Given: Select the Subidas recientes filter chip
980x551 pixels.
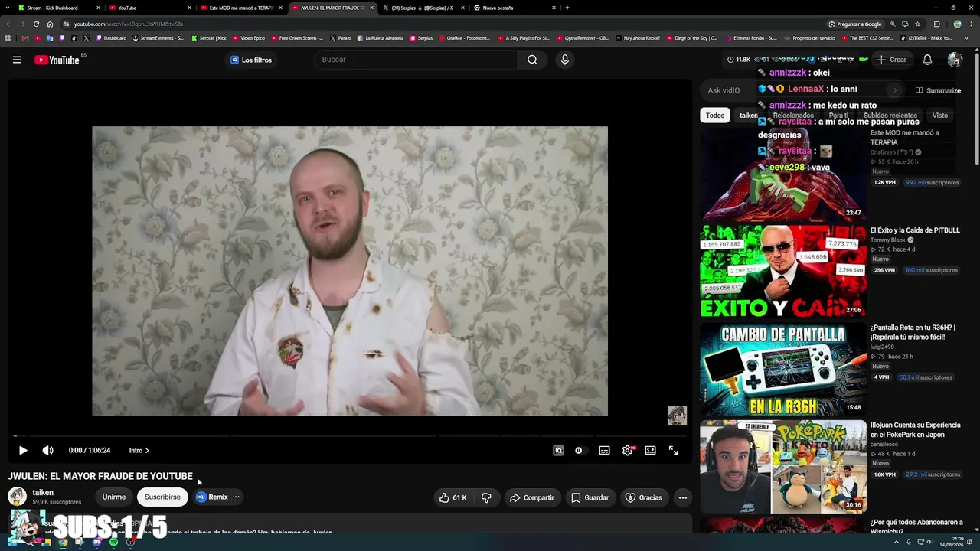Looking at the screenshot, I should [x=890, y=116].
